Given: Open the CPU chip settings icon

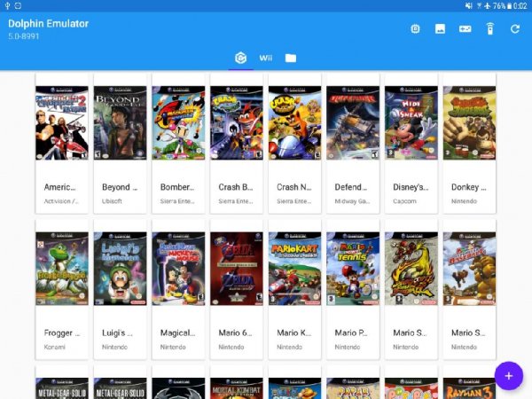Looking at the screenshot, I should click(x=415, y=29).
